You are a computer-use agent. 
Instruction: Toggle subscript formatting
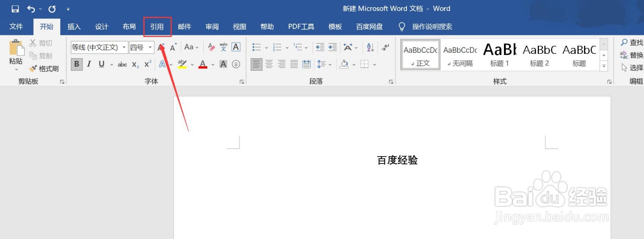point(136,64)
